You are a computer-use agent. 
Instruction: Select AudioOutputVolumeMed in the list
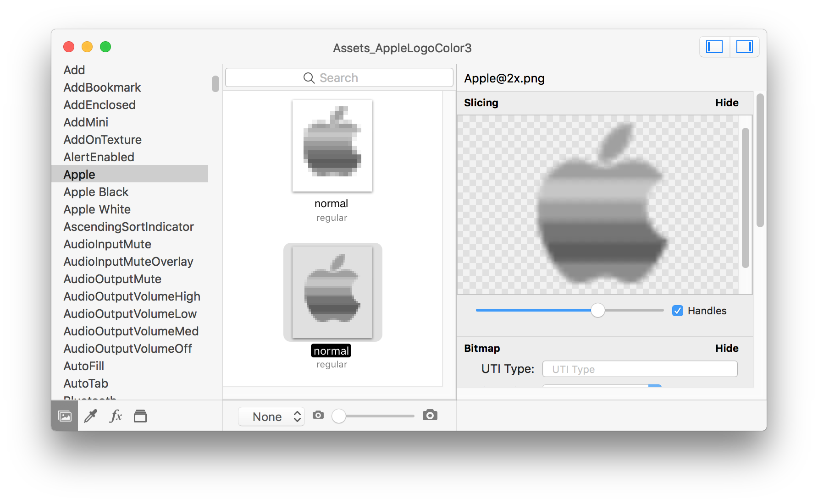130,331
